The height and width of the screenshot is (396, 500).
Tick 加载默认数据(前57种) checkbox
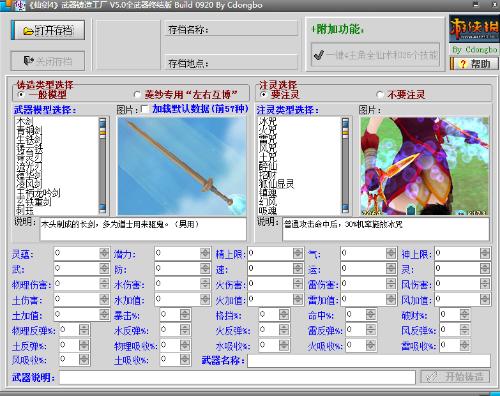point(145,109)
